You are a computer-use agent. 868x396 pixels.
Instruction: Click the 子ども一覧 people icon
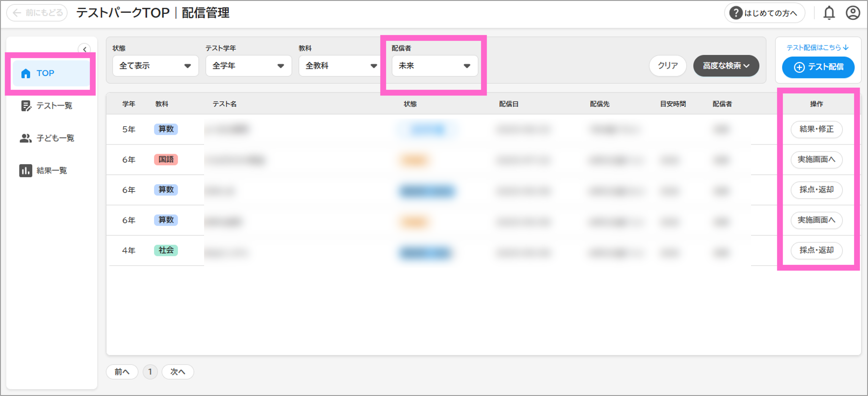[x=26, y=138]
